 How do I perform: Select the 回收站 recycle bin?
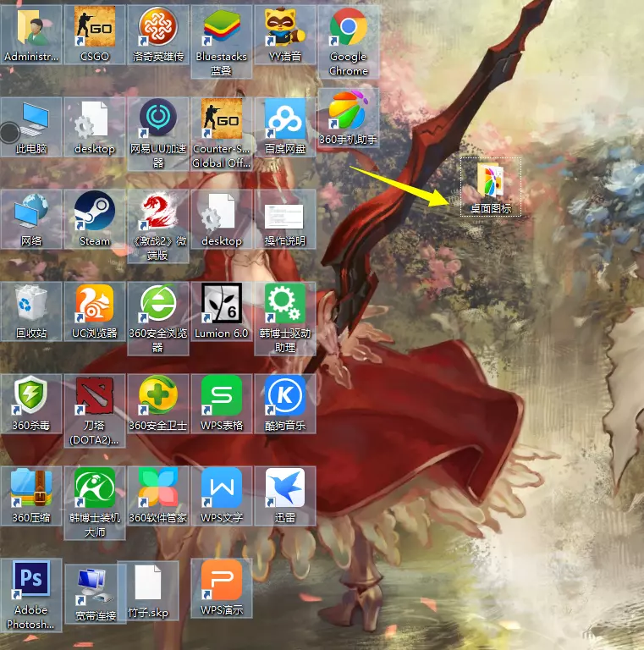pos(31,311)
